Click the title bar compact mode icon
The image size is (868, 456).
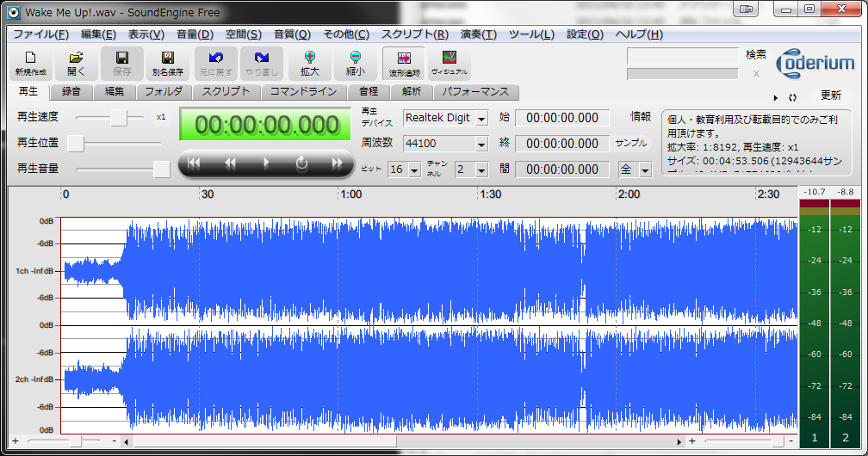pos(747,9)
